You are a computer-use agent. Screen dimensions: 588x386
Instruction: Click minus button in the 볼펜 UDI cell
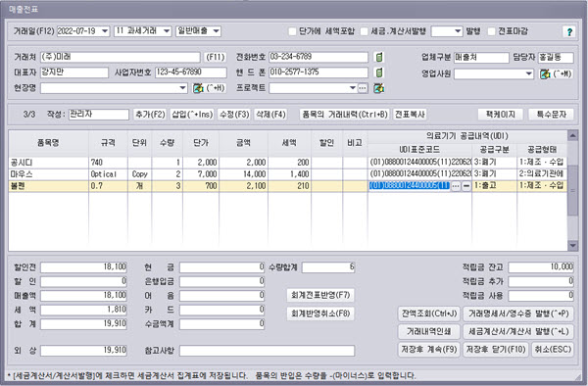[x=466, y=186]
